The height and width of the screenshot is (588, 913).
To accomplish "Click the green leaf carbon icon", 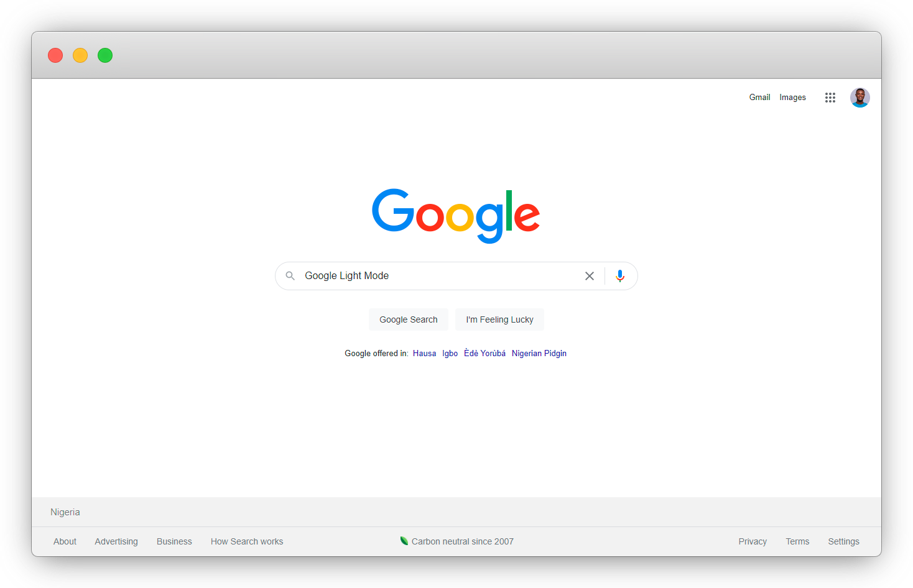I will pyautogui.click(x=404, y=541).
